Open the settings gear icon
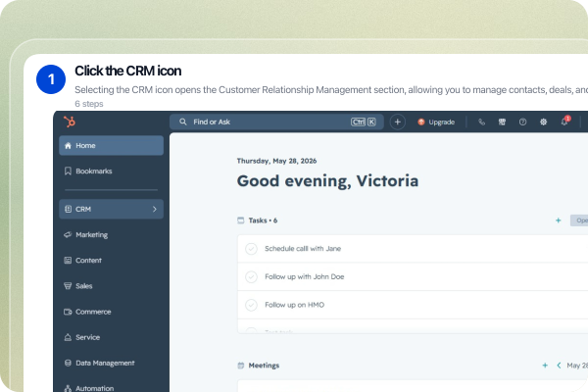This screenshot has height=392, width=588. (543, 122)
